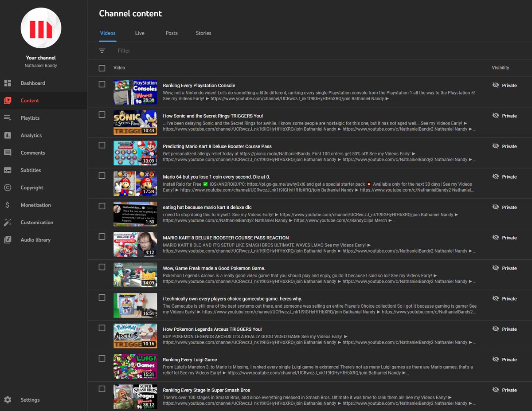This screenshot has width=532, height=411.
Task: Open MARIO KART 8 DELUXE BOOSTER COURSE PASS REACTION title
Action: pos(226,238)
